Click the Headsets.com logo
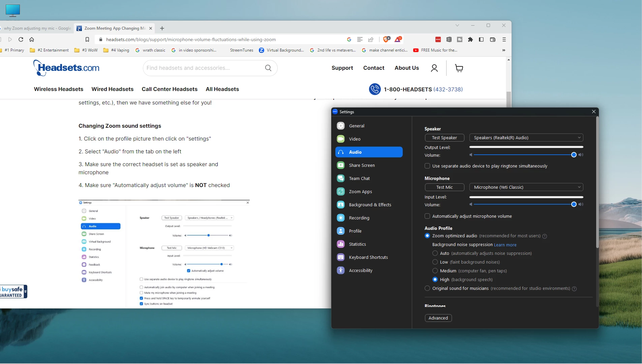 (66, 68)
